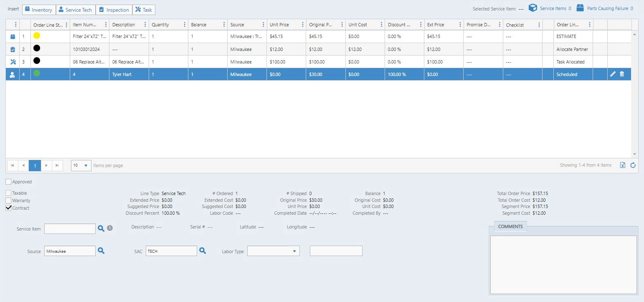Viewport: 644px width, 302px height.
Task: Open Description column menu
Action: [x=145, y=25]
